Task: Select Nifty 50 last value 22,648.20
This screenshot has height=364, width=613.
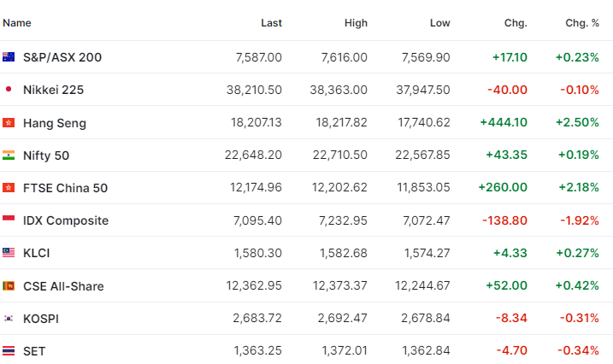Action: [253, 155]
